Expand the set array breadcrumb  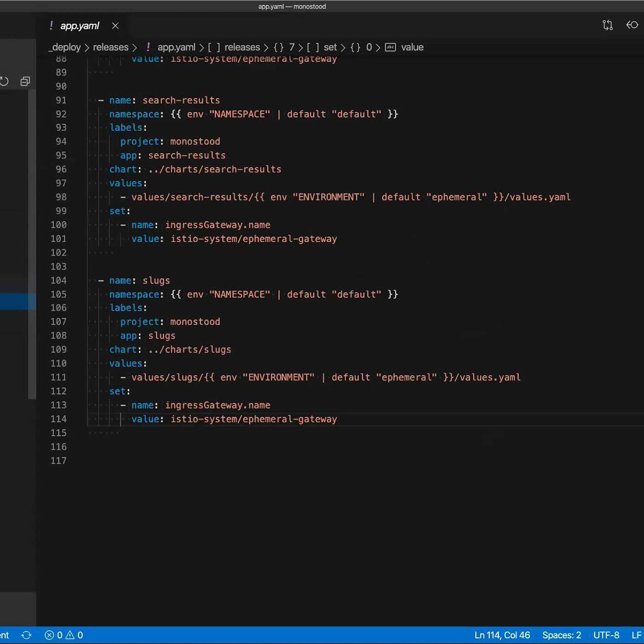coord(330,47)
